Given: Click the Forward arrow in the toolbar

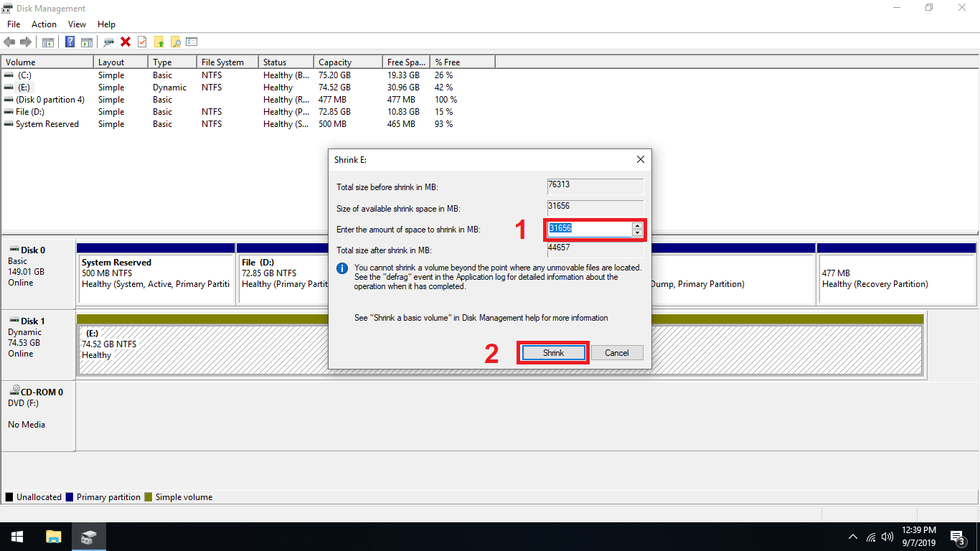Looking at the screenshot, I should point(26,42).
